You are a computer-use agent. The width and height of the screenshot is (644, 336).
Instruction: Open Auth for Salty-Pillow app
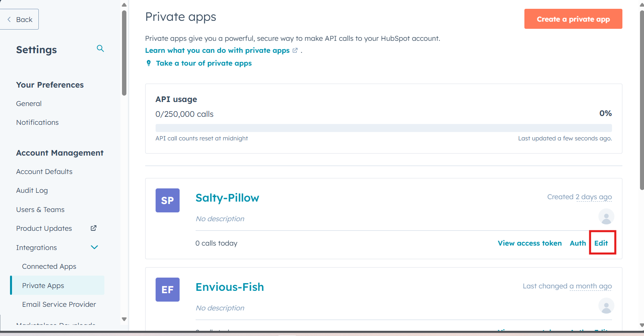(578, 243)
